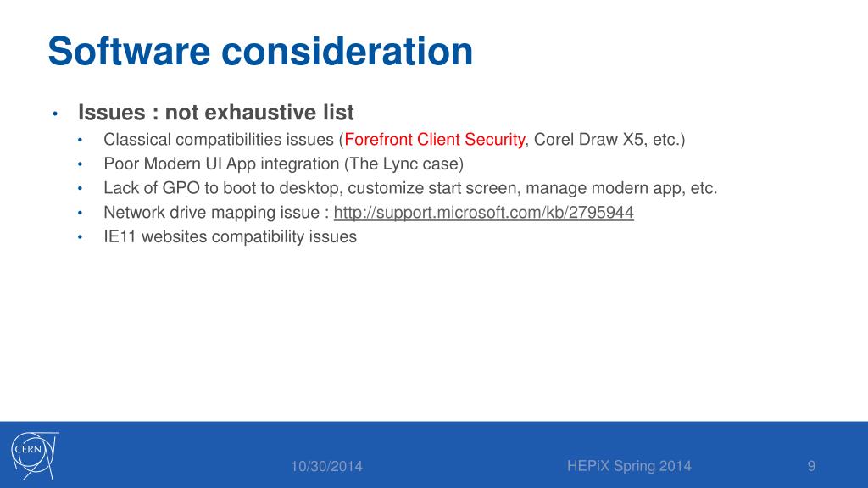Click the slide number 9
Screen dimensions: 868x488
pos(811,467)
